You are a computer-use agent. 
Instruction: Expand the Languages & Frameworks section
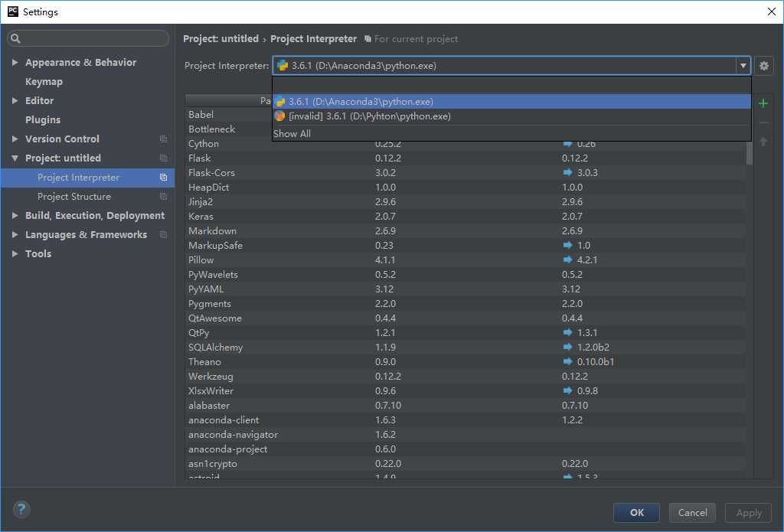tap(15, 234)
